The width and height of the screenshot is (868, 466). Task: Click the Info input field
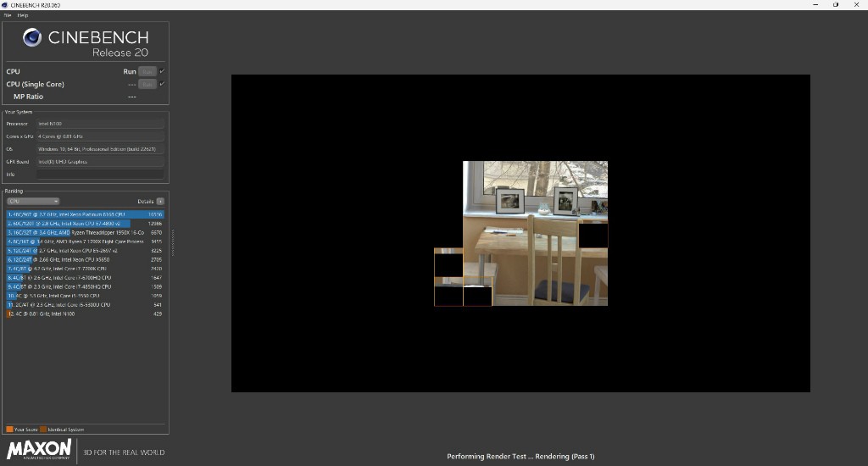tap(100, 175)
